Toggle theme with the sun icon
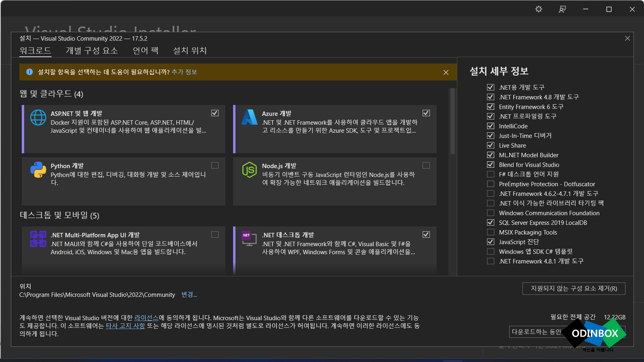The height and width of the screenshot is (362, 644). tap(539, 9)
